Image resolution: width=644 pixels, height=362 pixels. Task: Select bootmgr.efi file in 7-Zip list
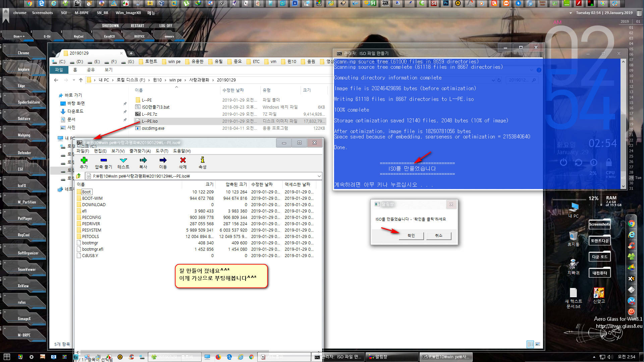[x=93, y=249]
